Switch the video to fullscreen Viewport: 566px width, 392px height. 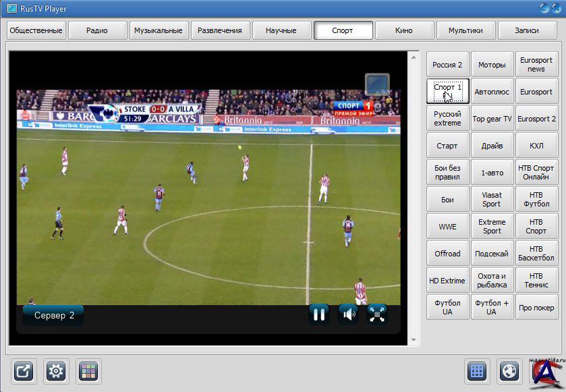377,314
